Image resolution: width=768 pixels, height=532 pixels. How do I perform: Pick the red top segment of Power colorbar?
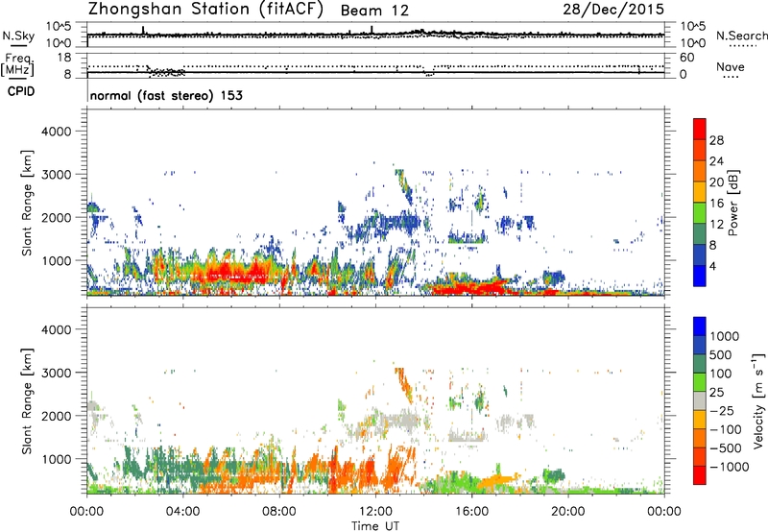700,129
